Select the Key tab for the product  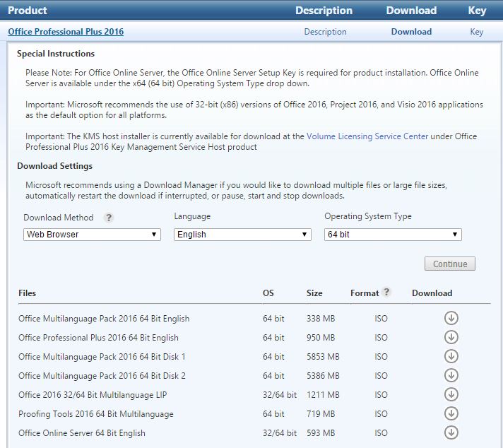coord(477,32)
